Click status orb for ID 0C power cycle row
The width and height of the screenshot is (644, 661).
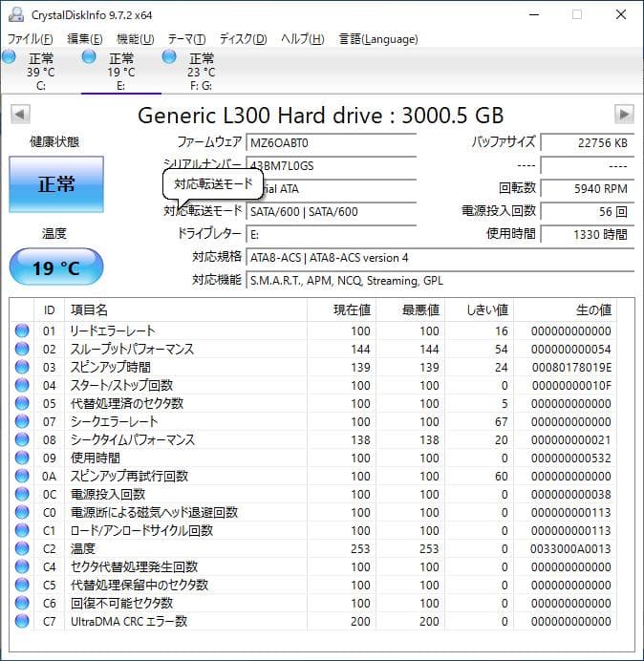22,494
